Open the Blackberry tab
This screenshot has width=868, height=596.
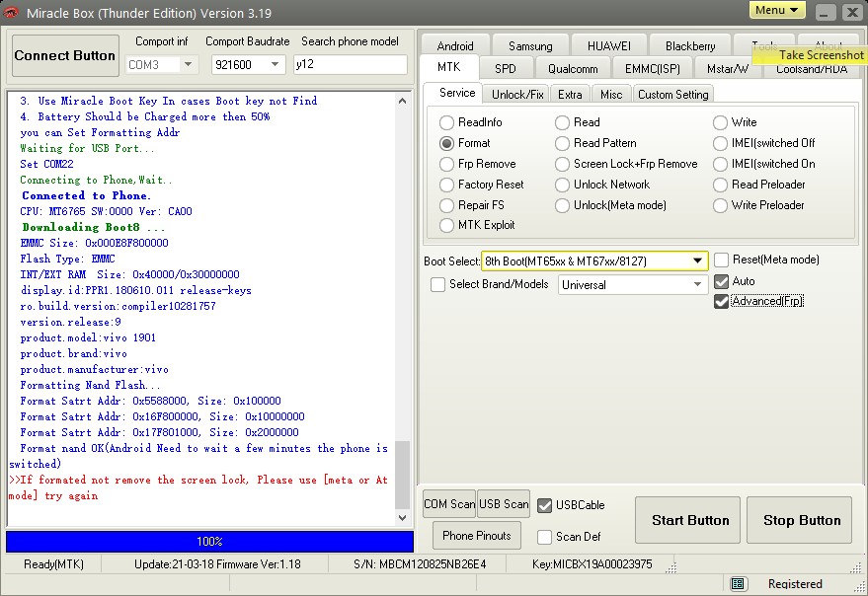coord(689,46)
